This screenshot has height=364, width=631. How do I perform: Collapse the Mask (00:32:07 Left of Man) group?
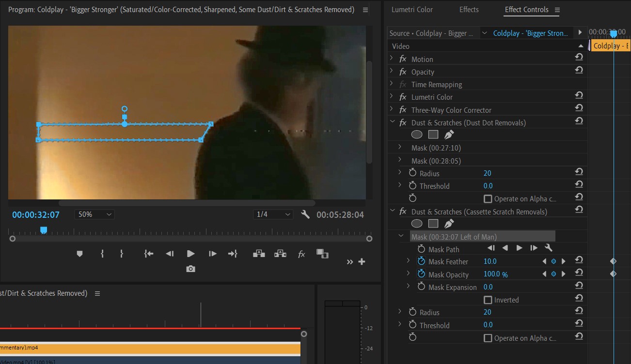(401, 236)
